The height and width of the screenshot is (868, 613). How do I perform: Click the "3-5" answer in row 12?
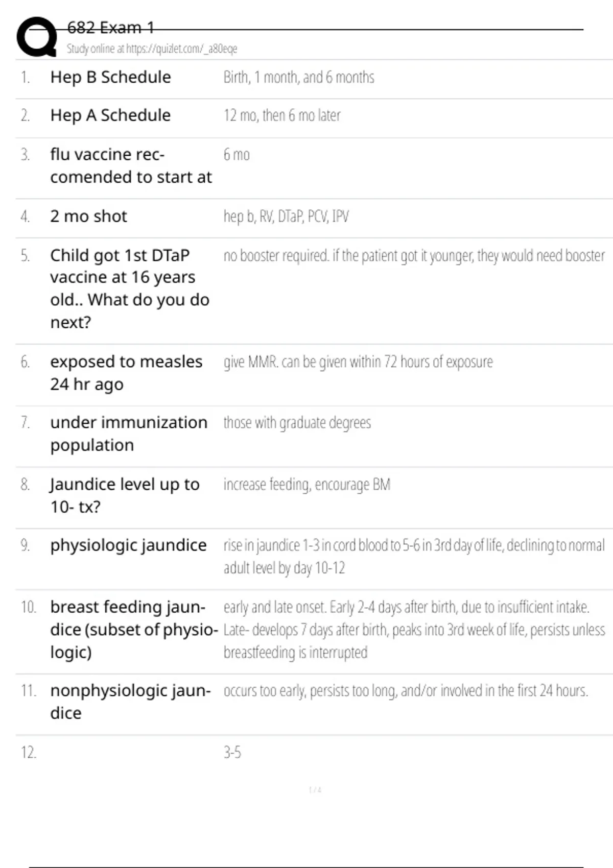(232, 752)
